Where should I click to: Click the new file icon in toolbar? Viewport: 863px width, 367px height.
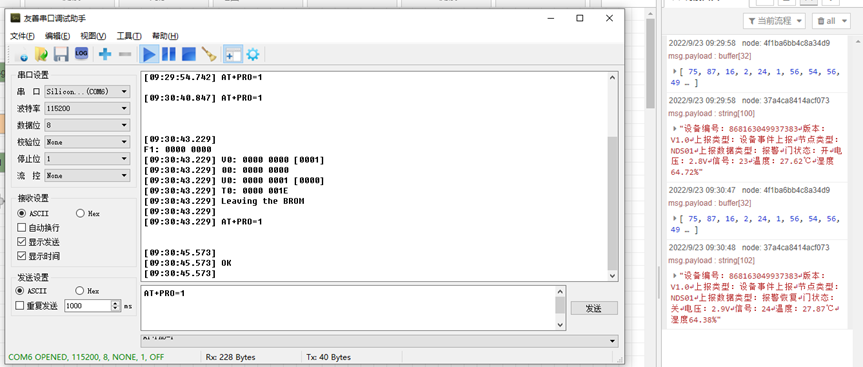tap(23, 54)
